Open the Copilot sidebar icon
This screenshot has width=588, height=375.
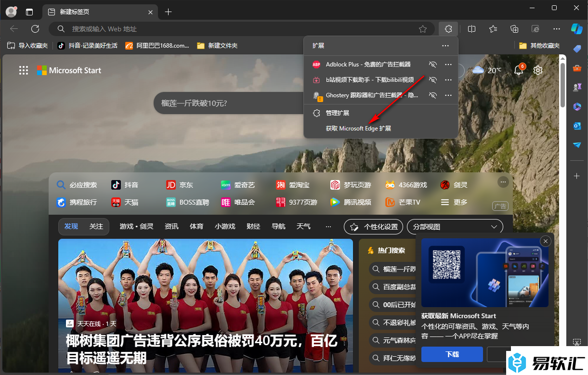click(577, 29)
